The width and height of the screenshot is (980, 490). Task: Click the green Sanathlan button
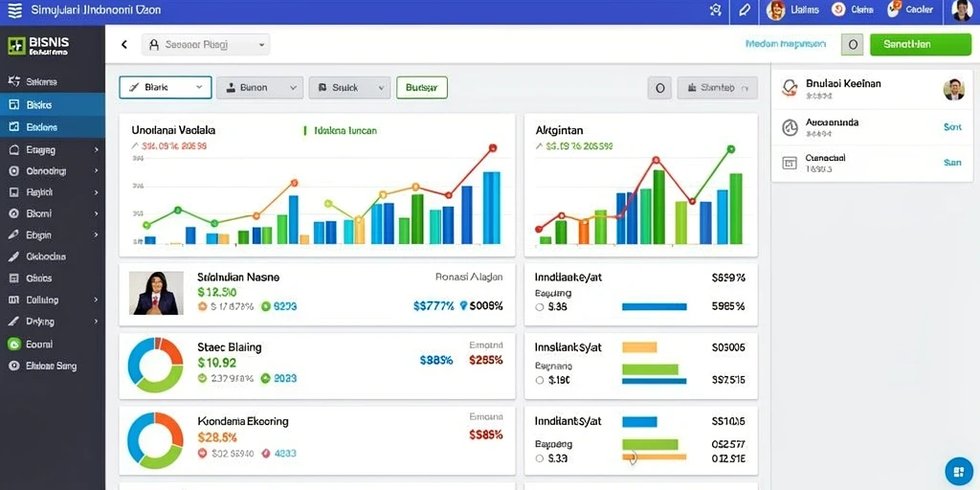[912, 44]
